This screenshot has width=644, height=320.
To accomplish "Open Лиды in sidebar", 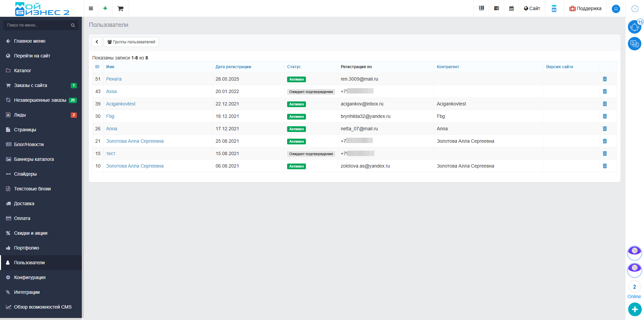I will tap(41, 115).
